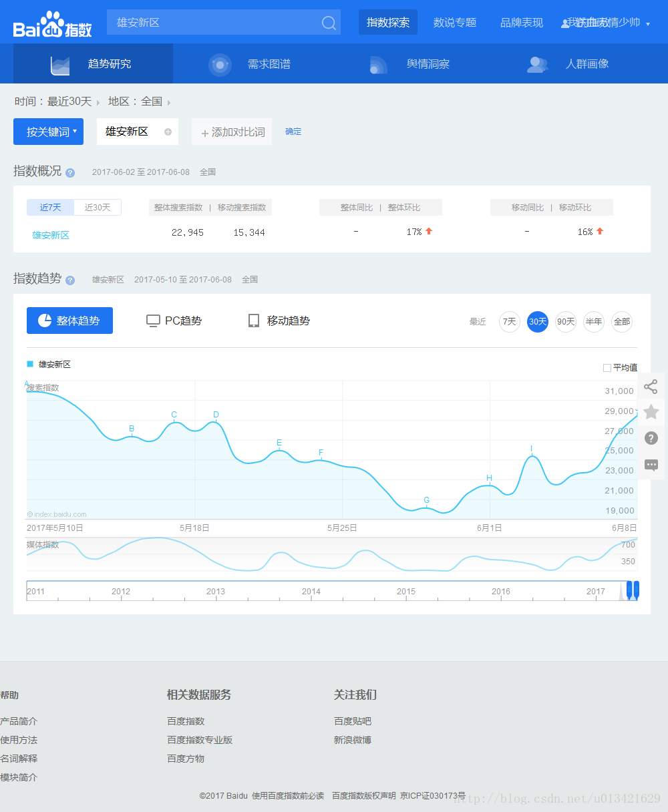
Task: Select the 30天 range button
Action: [538, 322]
